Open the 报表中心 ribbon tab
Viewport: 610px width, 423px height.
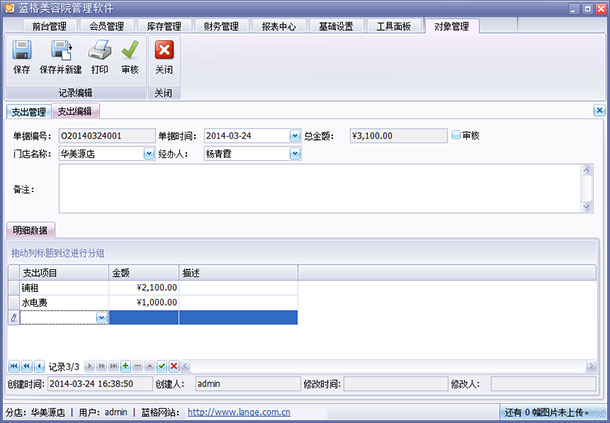279,26
